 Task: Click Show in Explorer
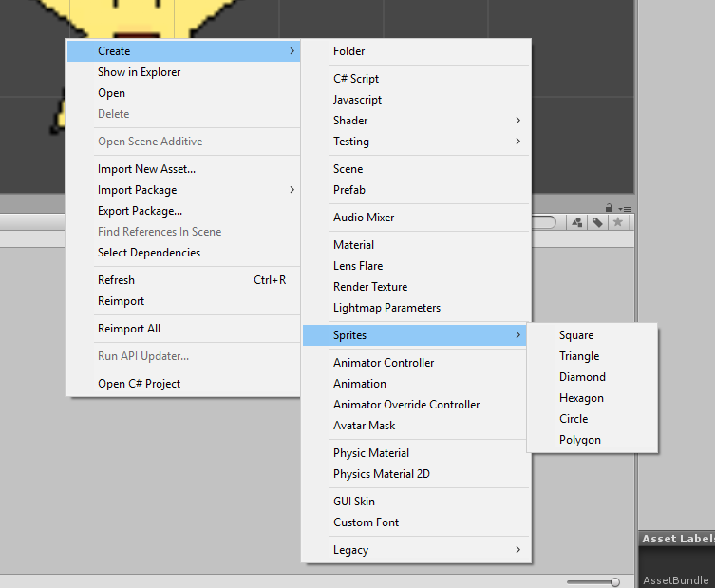point(183,72)
